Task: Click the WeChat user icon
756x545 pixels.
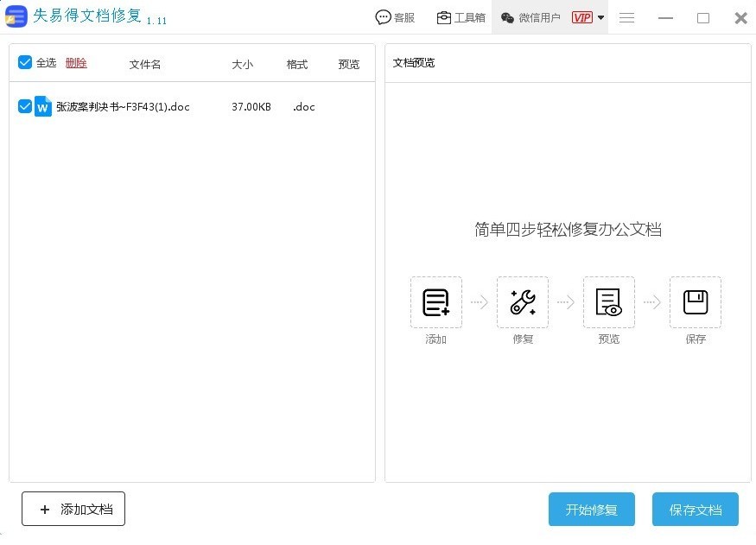Action: click(x=507, y=18)
